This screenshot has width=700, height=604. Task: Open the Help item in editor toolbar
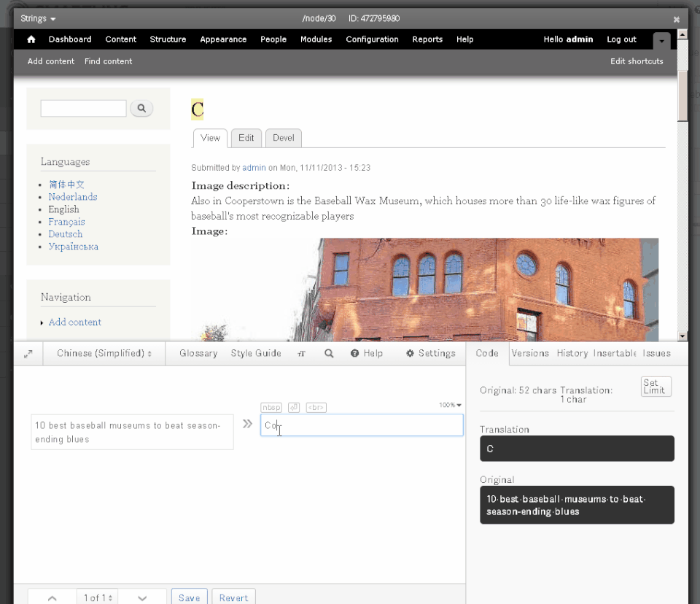tap(367, 353)
